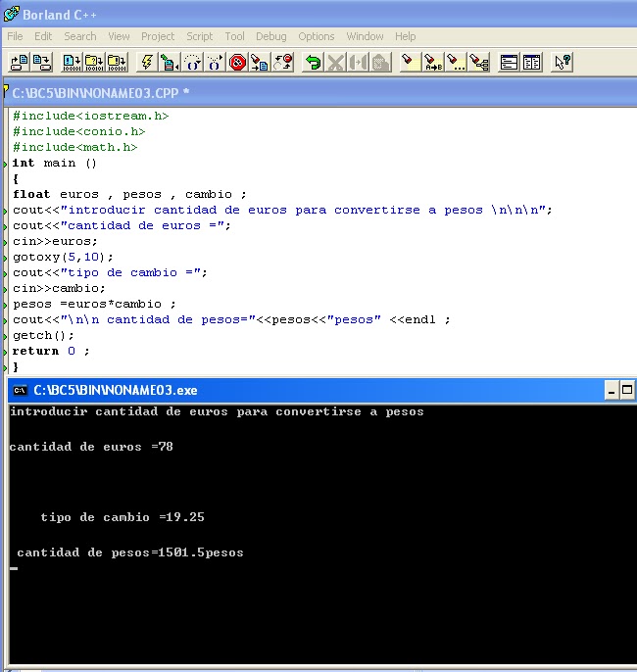Click the Tile vertical windows icon
The width and height of the screenshot is (637, 672).
point(531,62)
